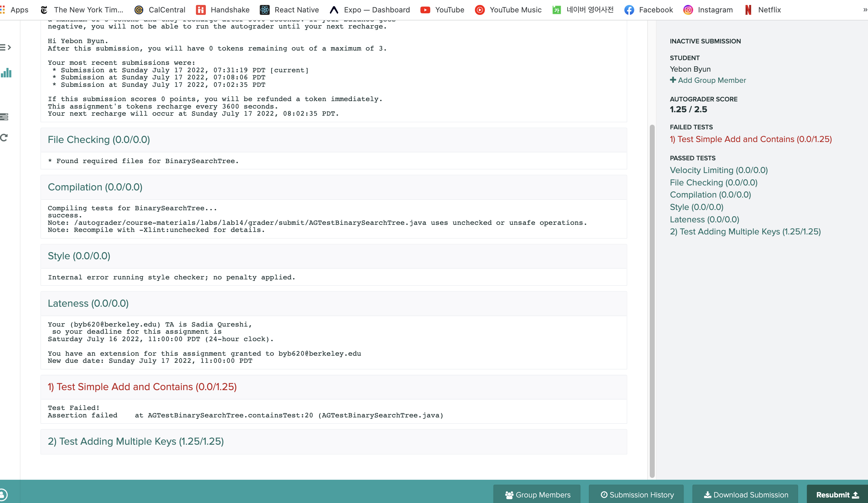868x503 pixels.
Task: Click the Resubmit button
Action: tap(837, 495)
